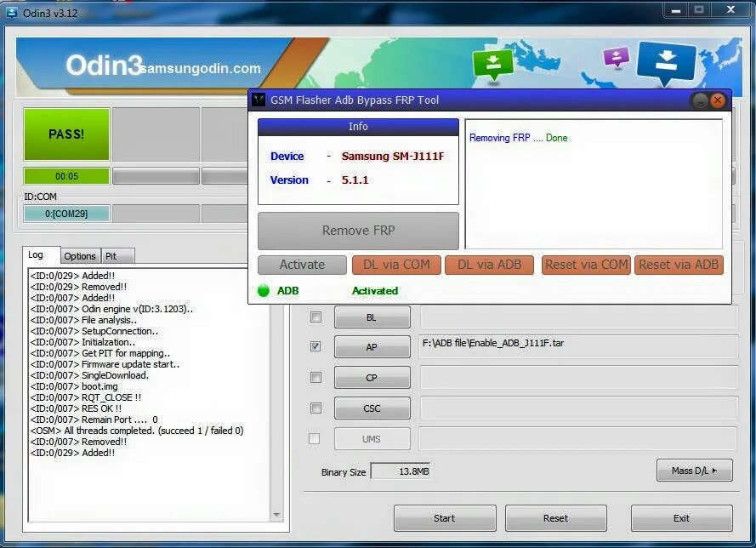The image size is (756, 548).
Task: Click the GSM Flasher tool title icon
Action: 259,100
